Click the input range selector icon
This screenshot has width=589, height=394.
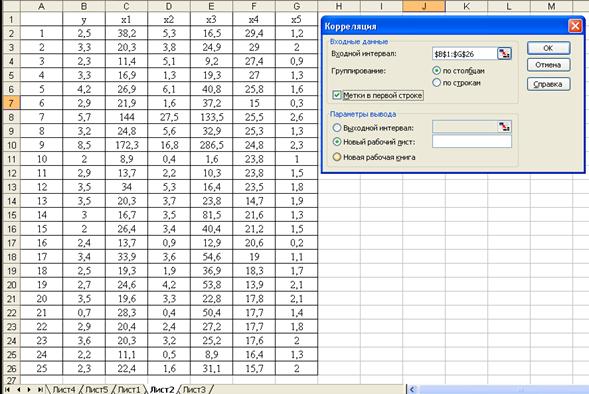click(504, 54)
